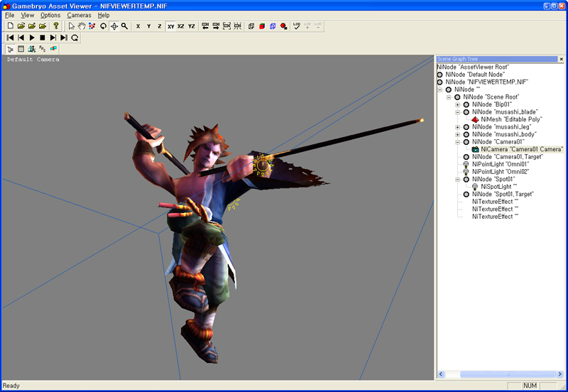Open the Cameras menu
Screen dimensions: 568x392
(79, 15)
